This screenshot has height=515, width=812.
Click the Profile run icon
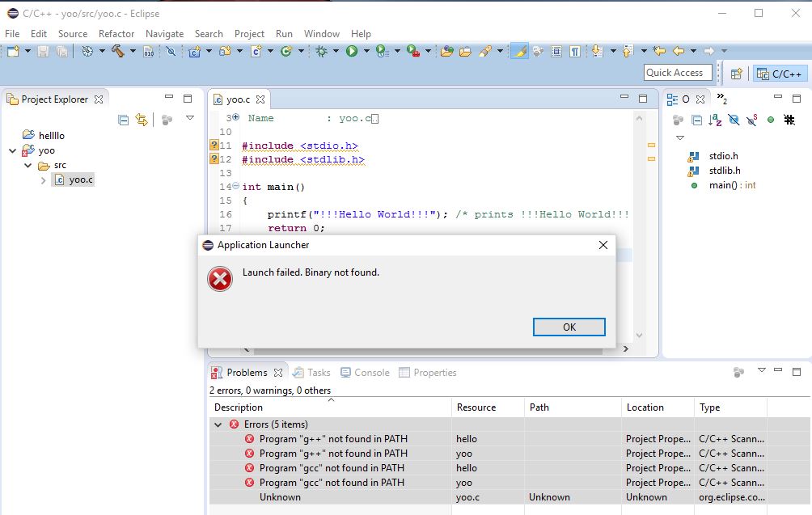(383, 51)
